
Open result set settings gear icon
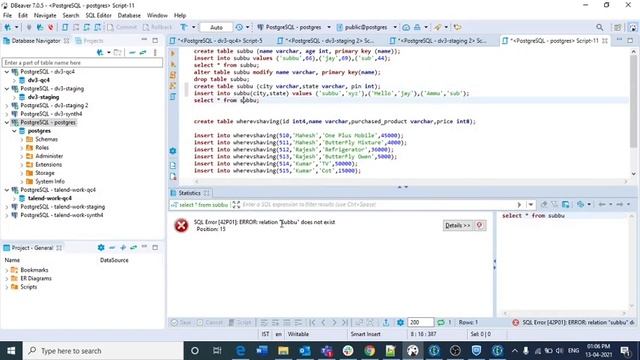click(400, 322)
